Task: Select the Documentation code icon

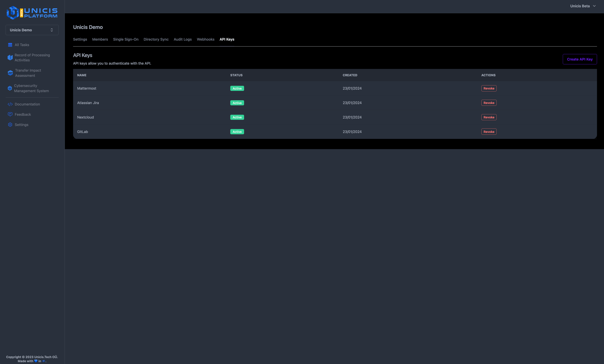Action: point(10,104)
